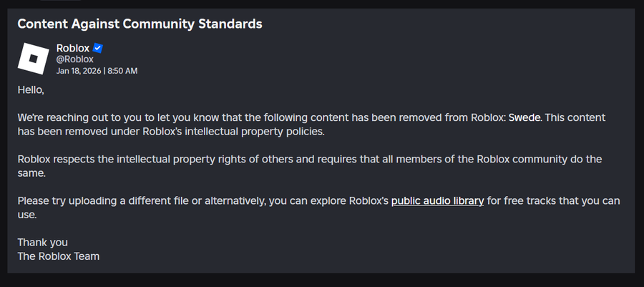The width and height of the screenshot is (644, 287).
Task: Click The Roblox Team signature
Action: click(x=58, y=256)
